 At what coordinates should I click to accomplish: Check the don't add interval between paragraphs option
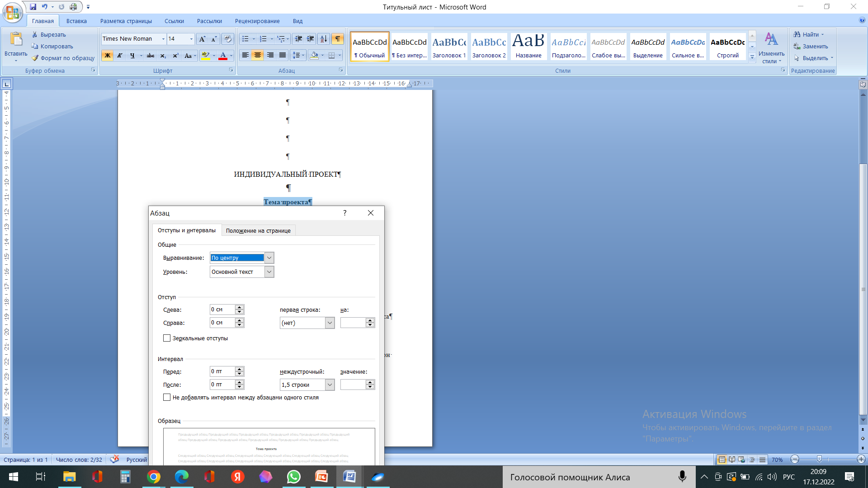(167, 397)
